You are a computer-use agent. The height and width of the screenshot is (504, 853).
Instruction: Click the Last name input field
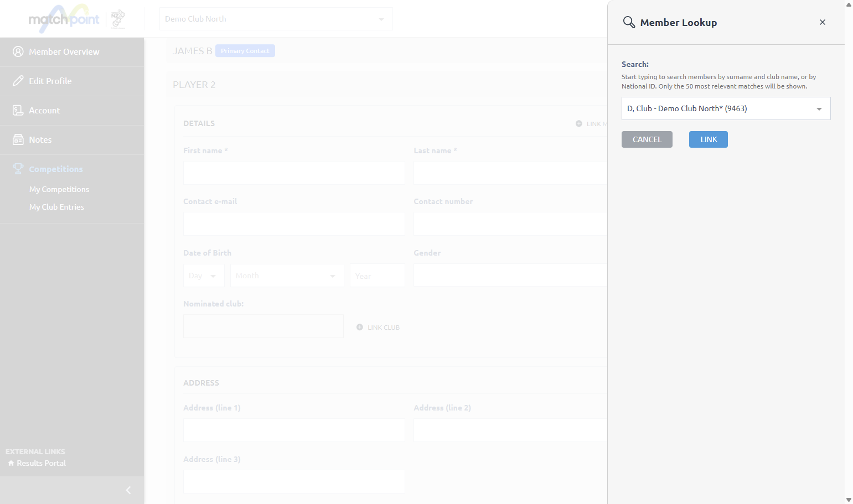click(x=510, y=173)
